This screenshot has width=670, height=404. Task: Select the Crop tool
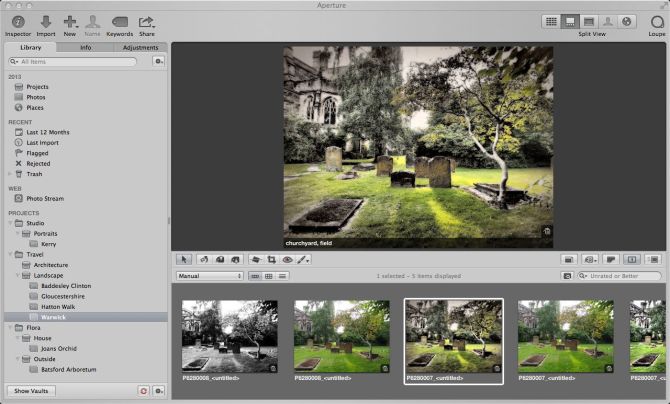pyautogui.click(x=271, y=260)
